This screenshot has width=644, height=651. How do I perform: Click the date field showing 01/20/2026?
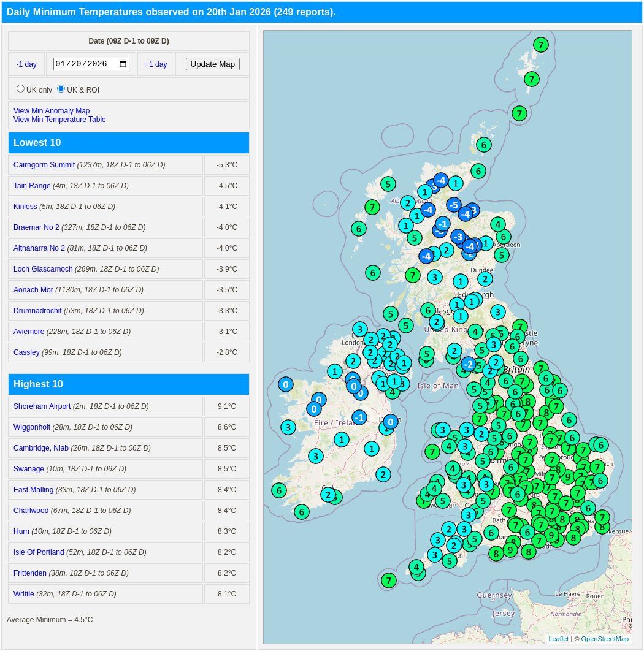coord(91,64)
